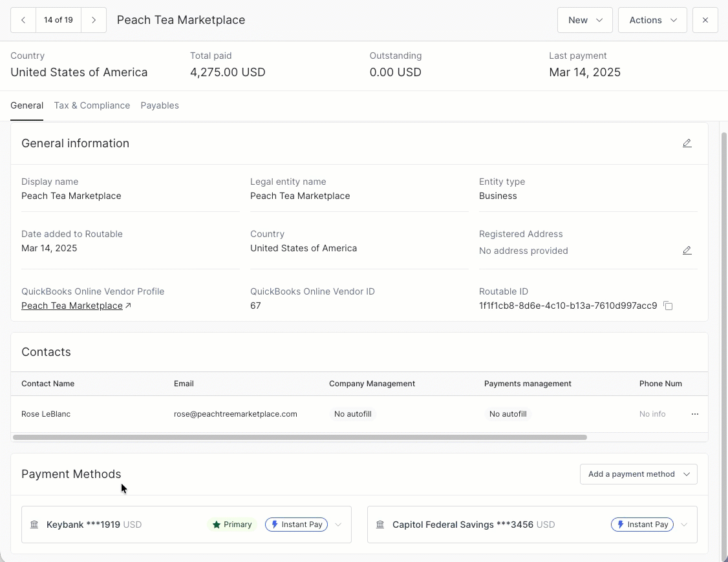Screen dimensions: 728x562
Task: Click Entity type value Business
Action: [498, 196]
